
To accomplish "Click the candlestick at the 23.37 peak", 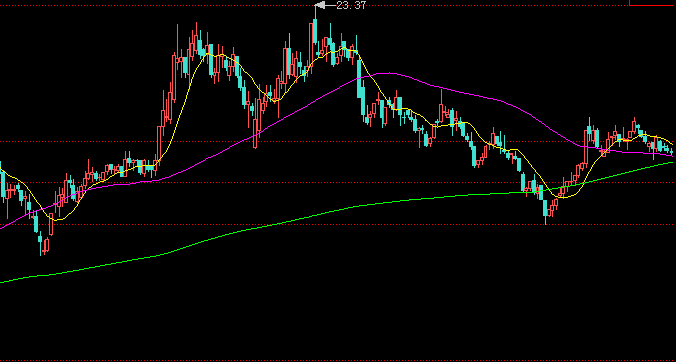I will pyautogui.click(x=315, y=32).
